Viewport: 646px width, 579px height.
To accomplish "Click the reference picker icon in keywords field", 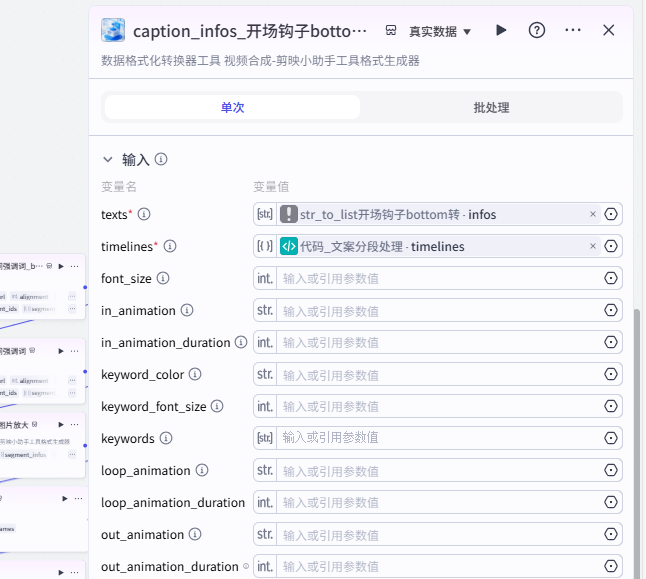I will [611, 438].
